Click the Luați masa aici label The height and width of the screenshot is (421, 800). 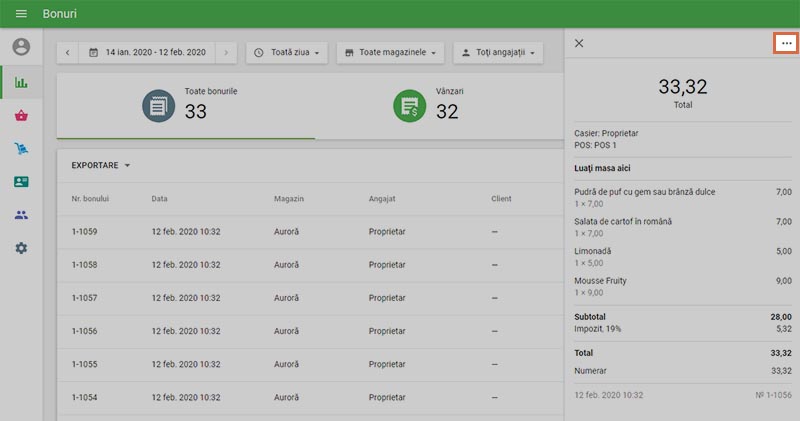(602, 168)
